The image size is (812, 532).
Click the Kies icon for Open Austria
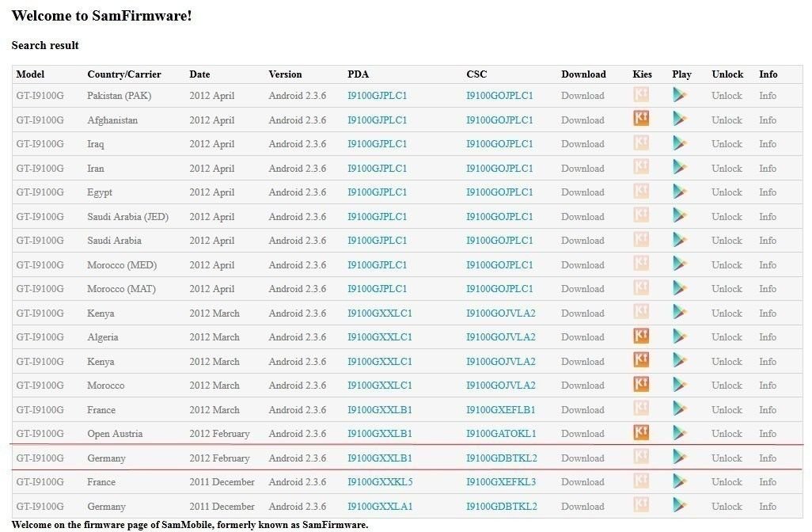[x=641, y=433]
